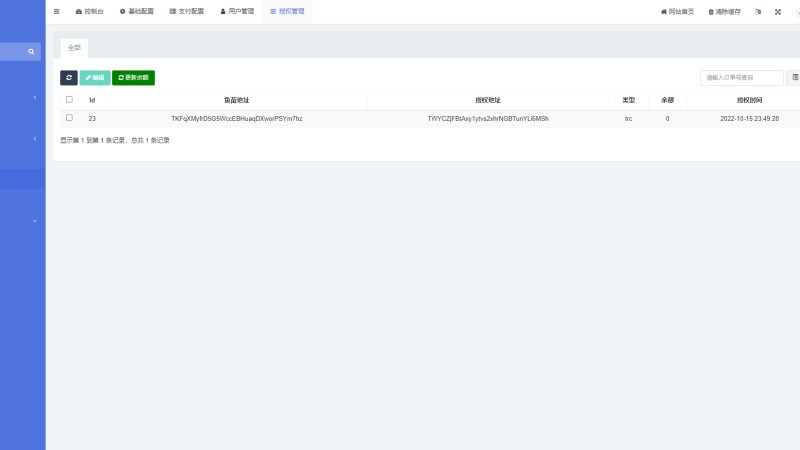This screenshot has width=800, height=450.
Task: Toggle fullscreen with the expand icon
Action: coord(778,12)
